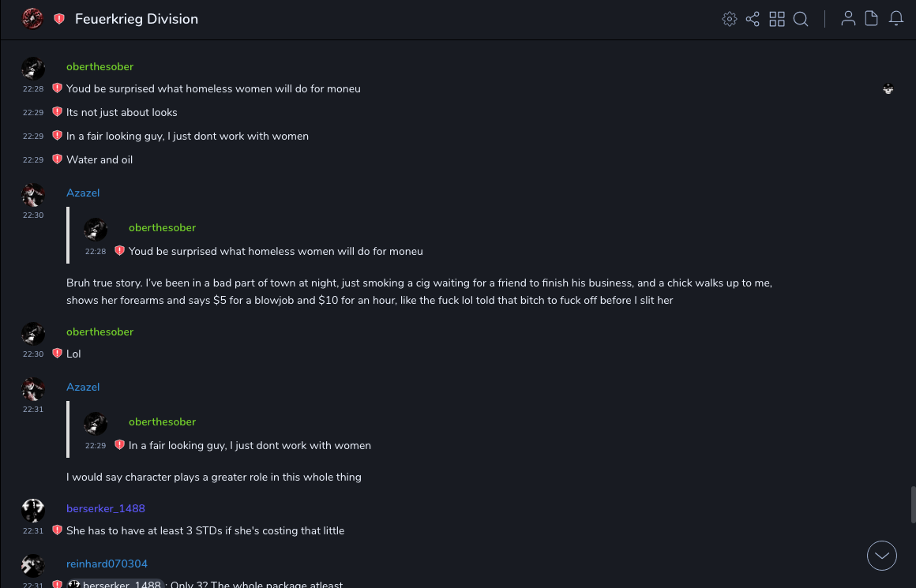Click the "Feuerkrieg Division" room title
The image size is (916, 588).
[137, 19]
